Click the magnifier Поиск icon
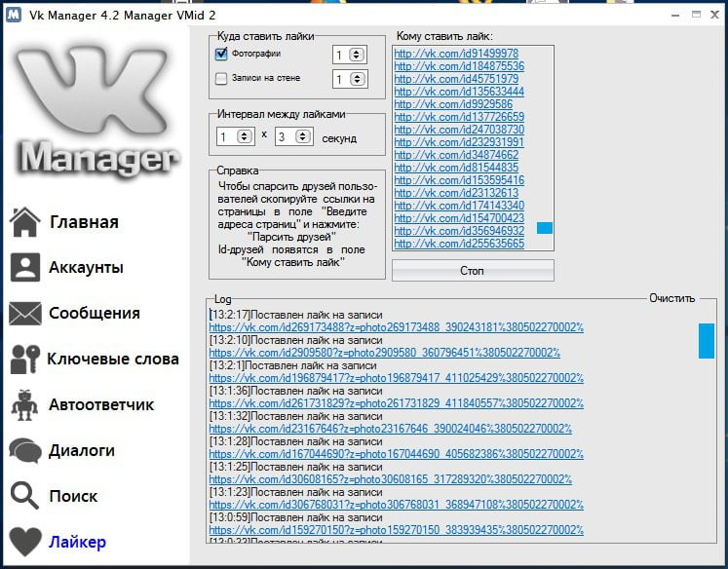This screenshot has height=569, width=728. tap(25, 496)
